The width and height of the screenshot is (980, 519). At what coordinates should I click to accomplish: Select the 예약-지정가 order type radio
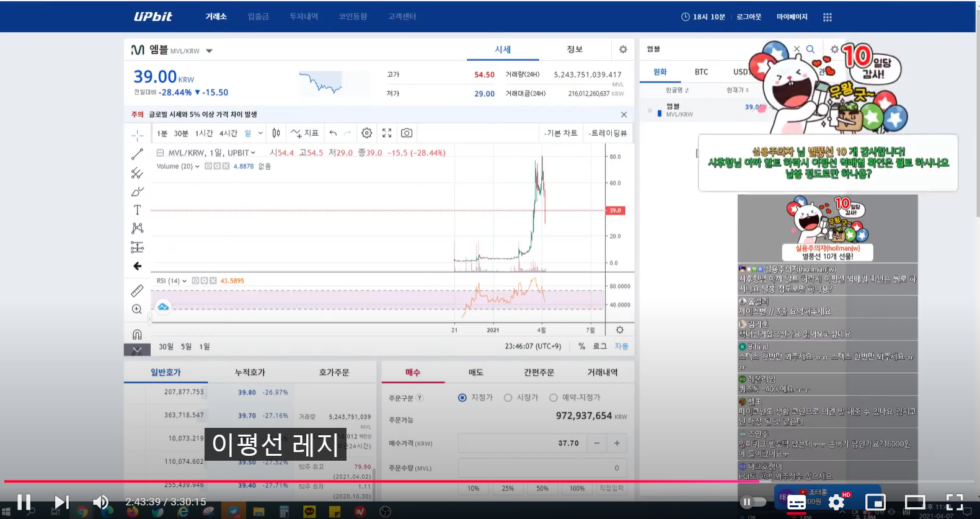[x=553, y=397]
